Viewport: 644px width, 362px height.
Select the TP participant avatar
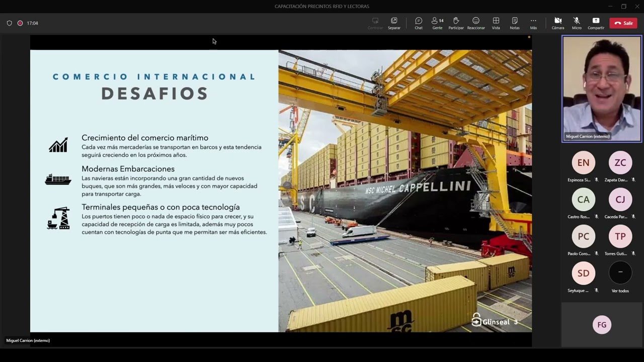[620, 236]
